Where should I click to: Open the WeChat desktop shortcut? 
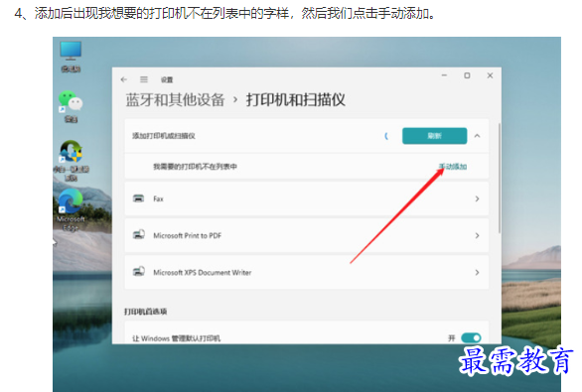71,106
